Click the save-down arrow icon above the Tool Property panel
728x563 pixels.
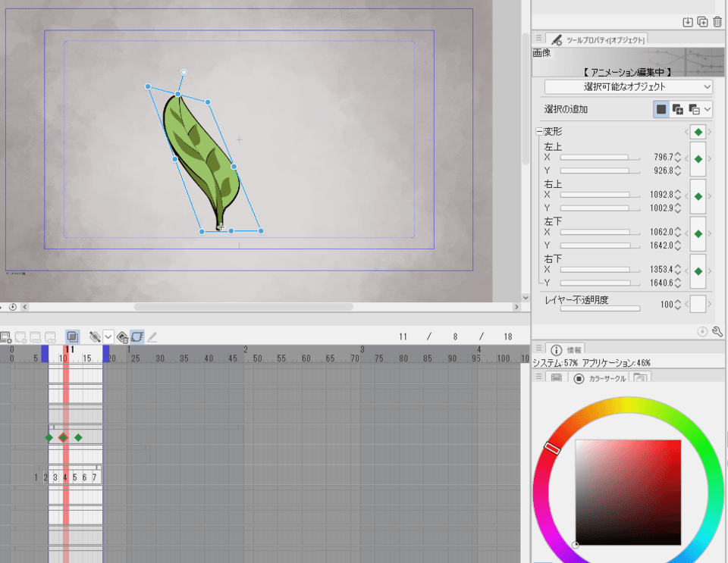[688, 22]
